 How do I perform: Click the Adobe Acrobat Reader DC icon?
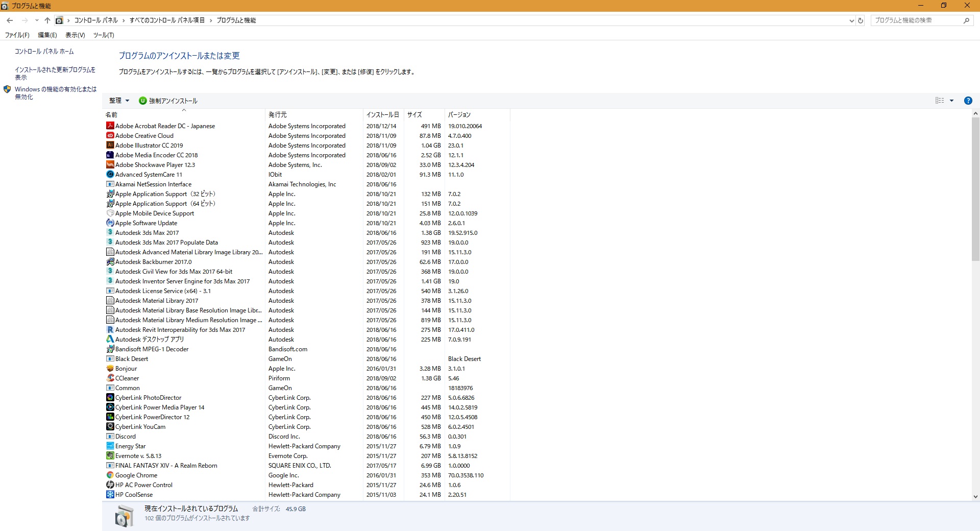tap(110, 126)
